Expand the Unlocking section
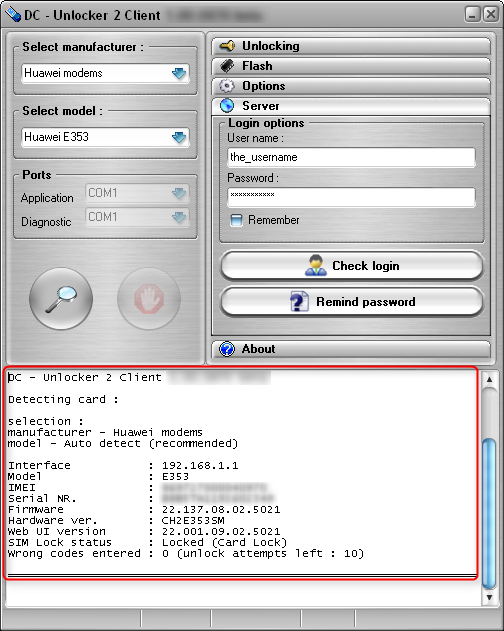504x631 pixels. coord(351,46)
